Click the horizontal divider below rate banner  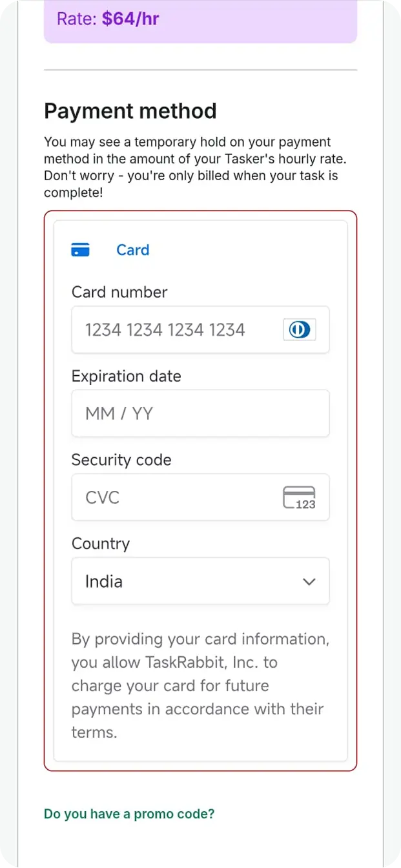coord(200,70)
